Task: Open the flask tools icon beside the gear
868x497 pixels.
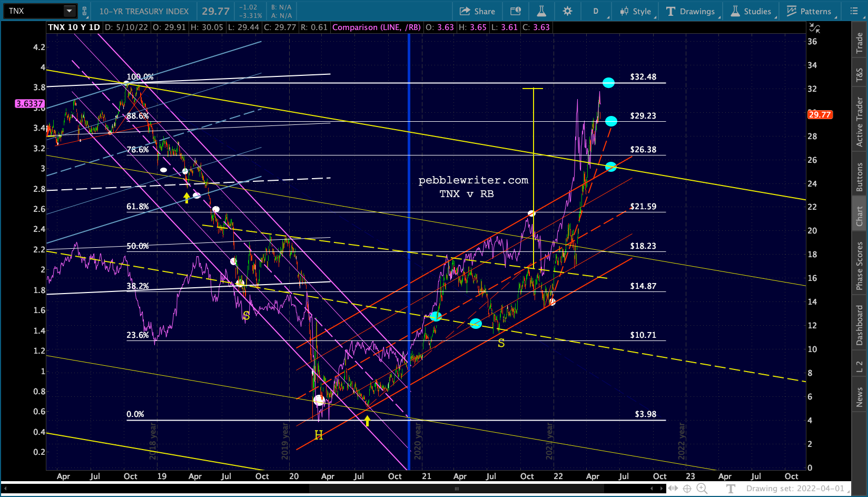Action: (x=541, y=11)
